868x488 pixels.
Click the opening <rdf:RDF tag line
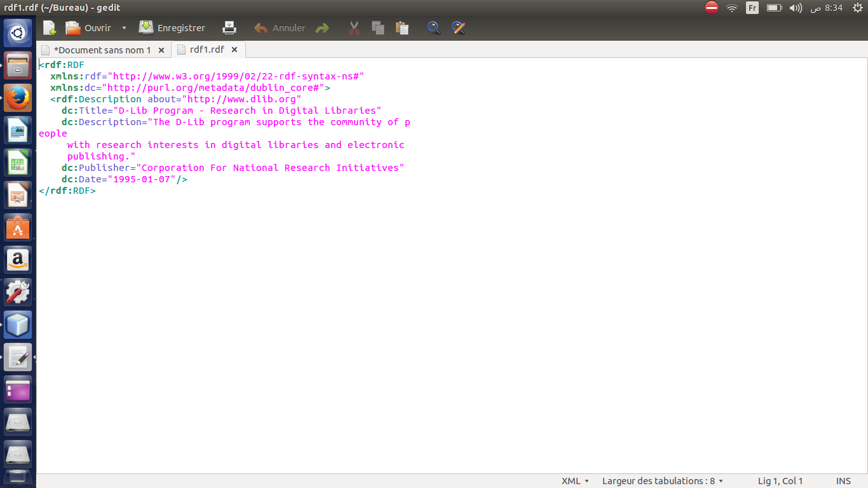pyautogui.click(x=62, y=65)
